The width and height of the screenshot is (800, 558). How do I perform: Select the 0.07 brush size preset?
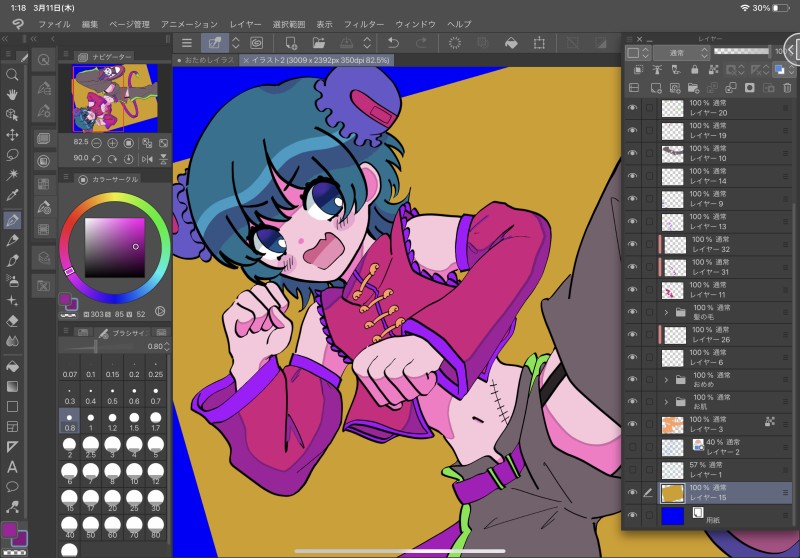tap(70, 369)
